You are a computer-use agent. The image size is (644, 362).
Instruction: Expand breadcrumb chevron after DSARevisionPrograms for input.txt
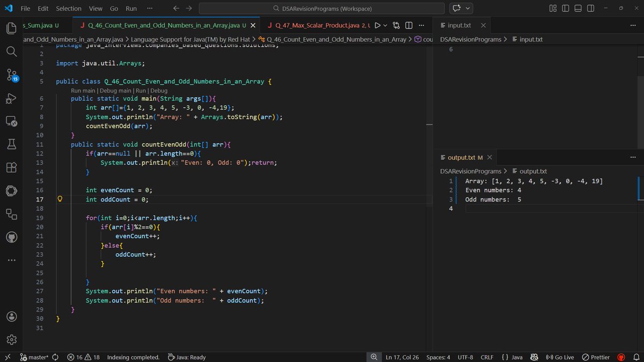coord(506,39)
